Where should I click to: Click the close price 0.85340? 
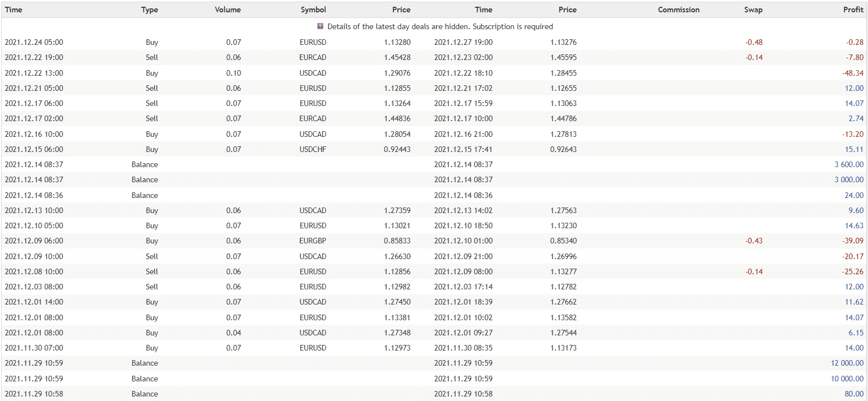pos(564,241)
